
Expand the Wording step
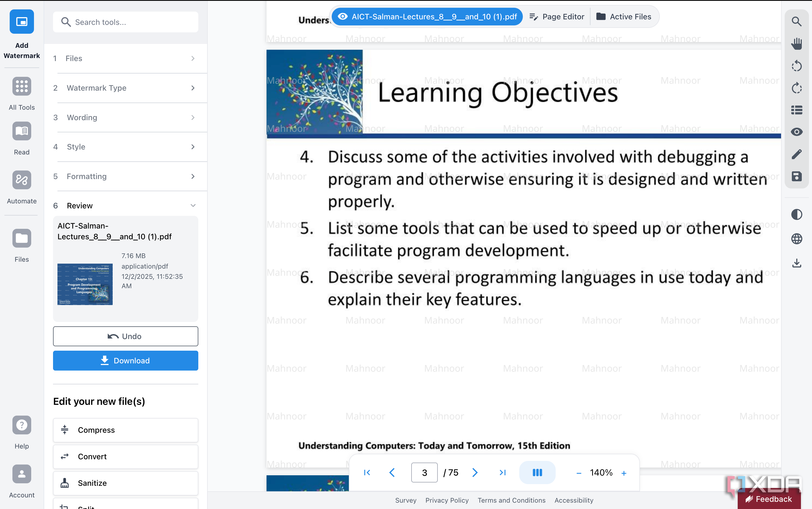point(125,117)
